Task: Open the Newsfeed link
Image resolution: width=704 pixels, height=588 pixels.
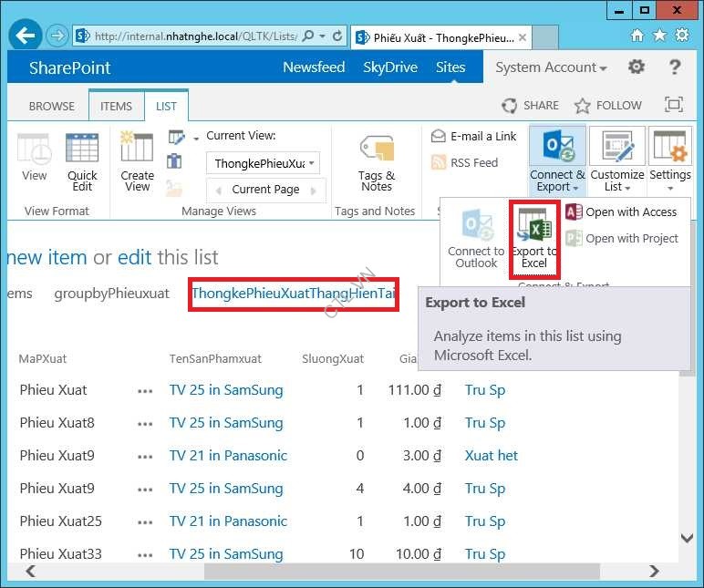Action: tap(314, 67)
